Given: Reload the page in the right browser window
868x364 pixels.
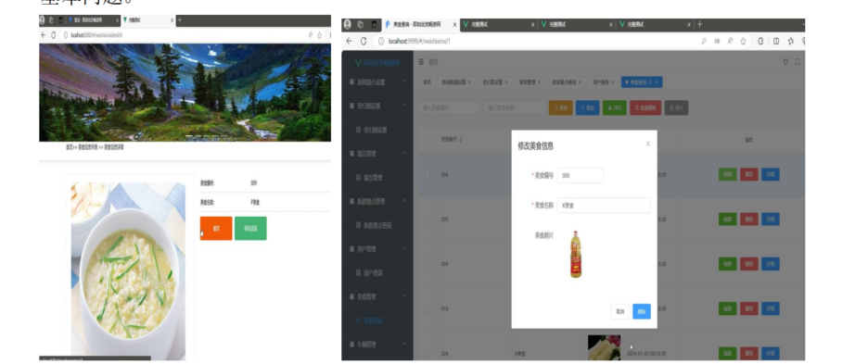Looking at the screenshot, I should coord(364,41).
